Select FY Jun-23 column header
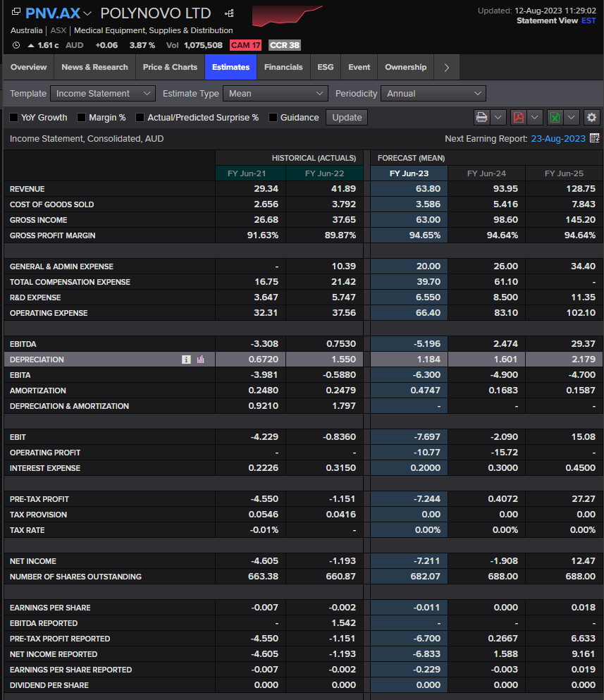This screenshot has width=604, height=700. coord(409,173)
